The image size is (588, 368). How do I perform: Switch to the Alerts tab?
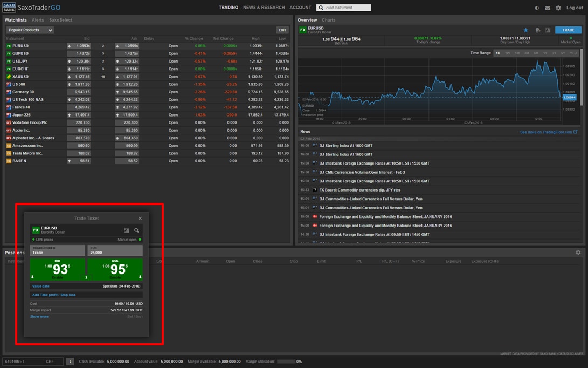(x=38, y=20)
